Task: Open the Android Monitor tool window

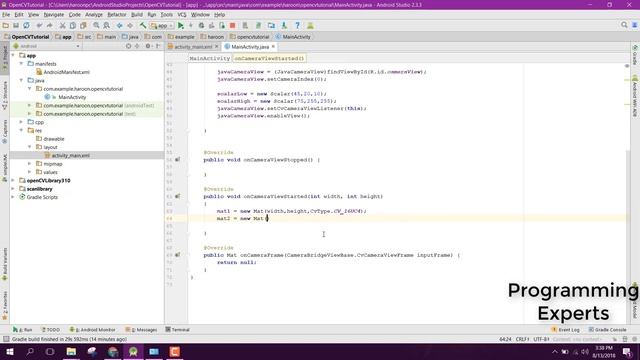Action: [93, 329]
